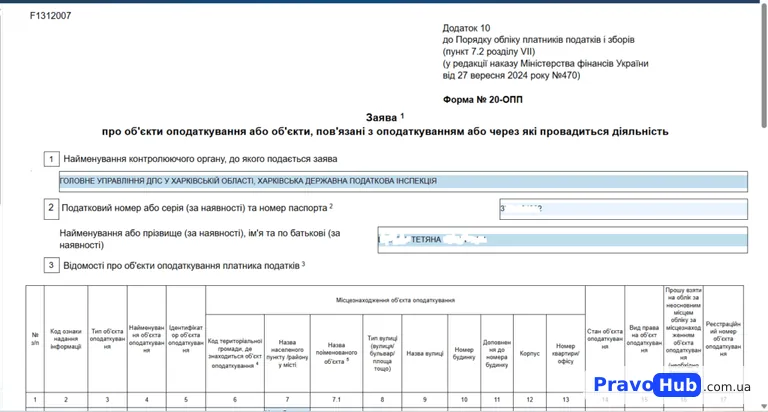
Task: Click the form code F1312007
Action: [x=50, y=16]
